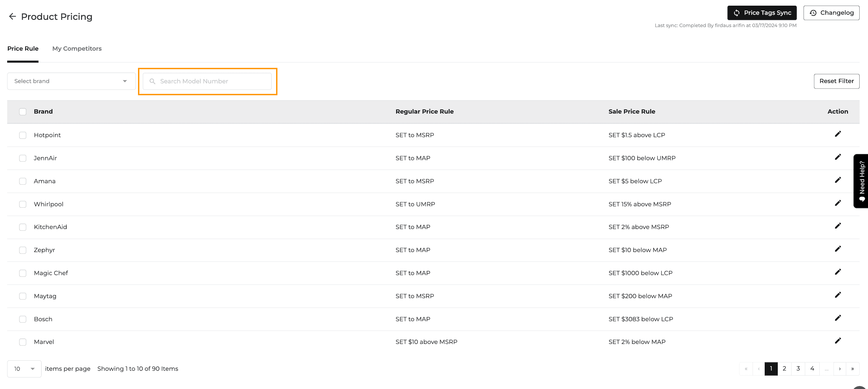Click the Whirlpool brand name
This screenshot has height=389, width=868.
49,204
